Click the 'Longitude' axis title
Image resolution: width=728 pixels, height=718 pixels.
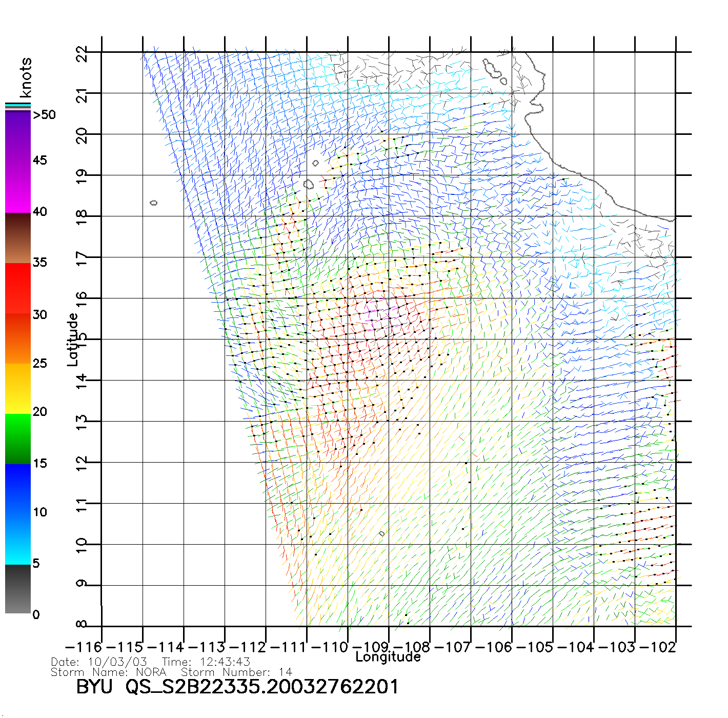pos(388,657)
